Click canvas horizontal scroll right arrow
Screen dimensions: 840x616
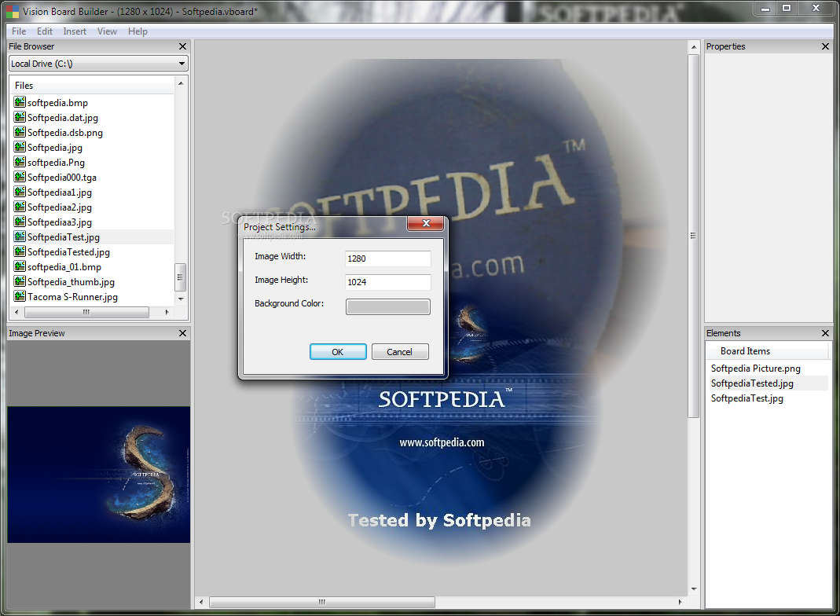(x=680, y=602)
